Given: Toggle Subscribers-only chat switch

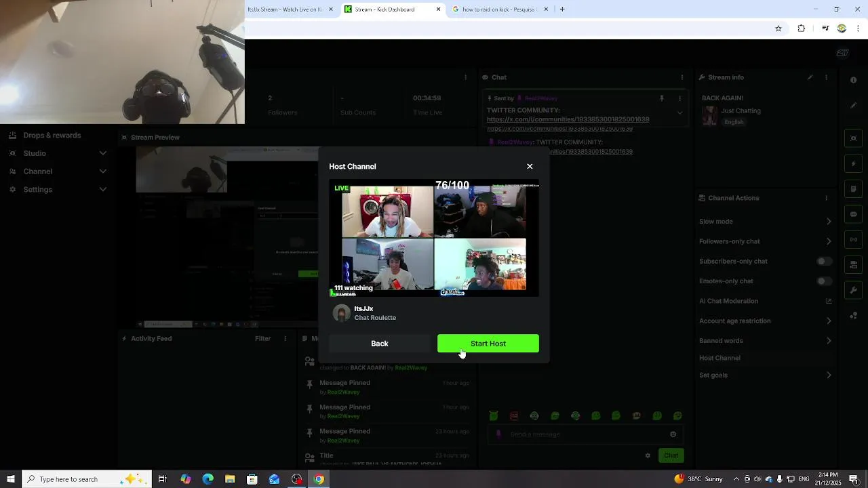Looking at the screenshot, I should click(824, 261).
